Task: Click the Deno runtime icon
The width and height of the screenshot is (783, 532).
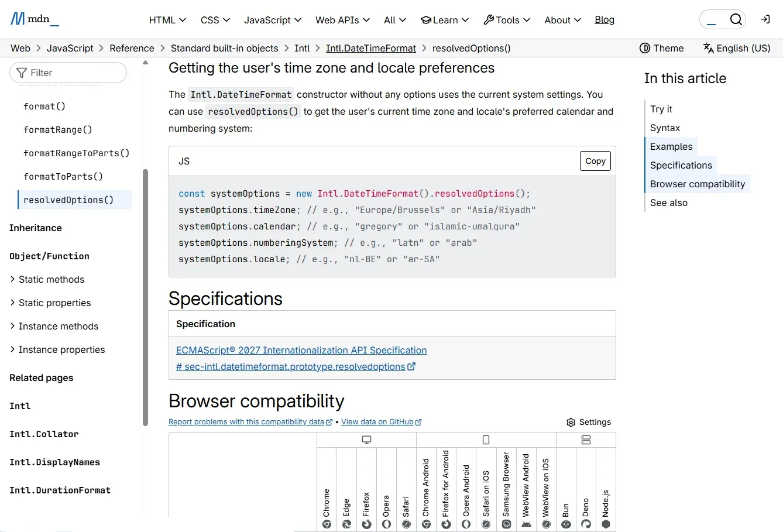Action: 586,524
